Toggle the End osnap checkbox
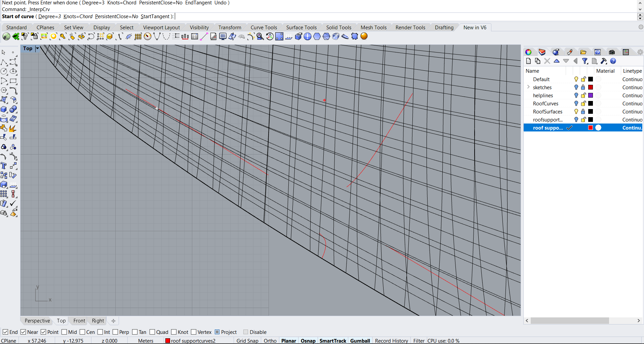This screenshot has width=644, height=344. [x=5, y=332]
